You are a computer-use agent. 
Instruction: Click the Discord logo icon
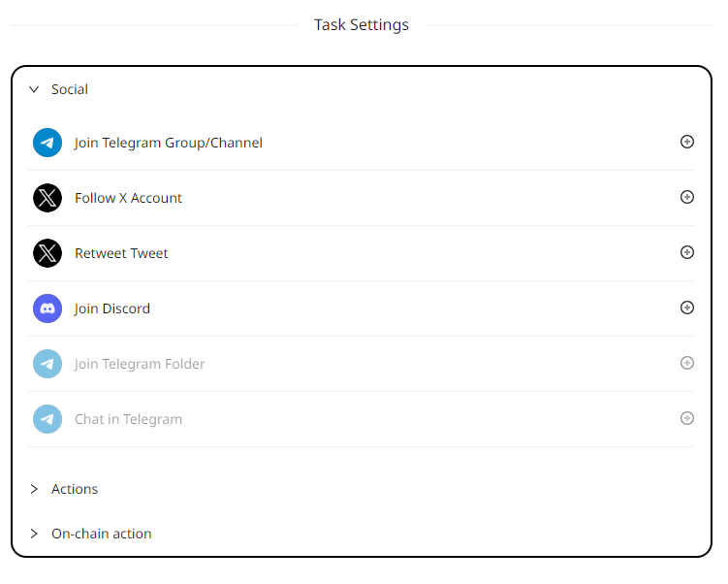tap(47, 308)
